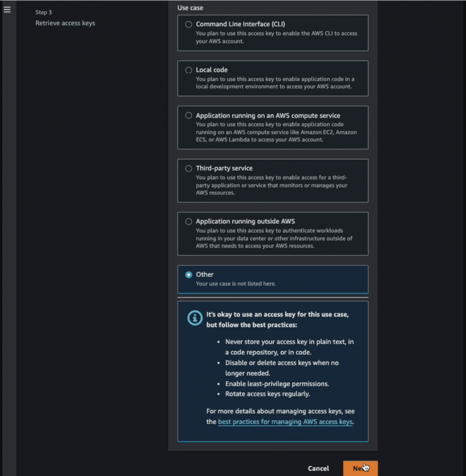466x476 pixels.
Task: Click the Cancel button
Action: tap(318, 468)
